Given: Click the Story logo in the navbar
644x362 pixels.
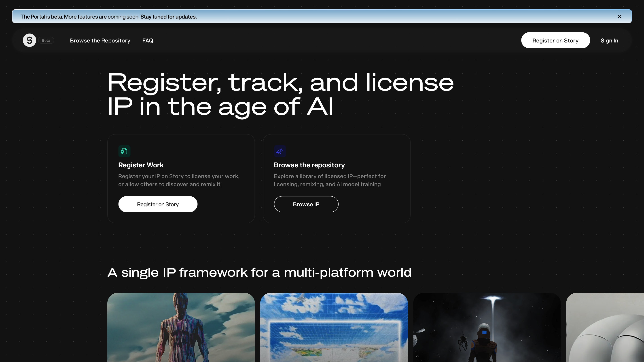Looking at the screenshot, I should pos(29,40).
